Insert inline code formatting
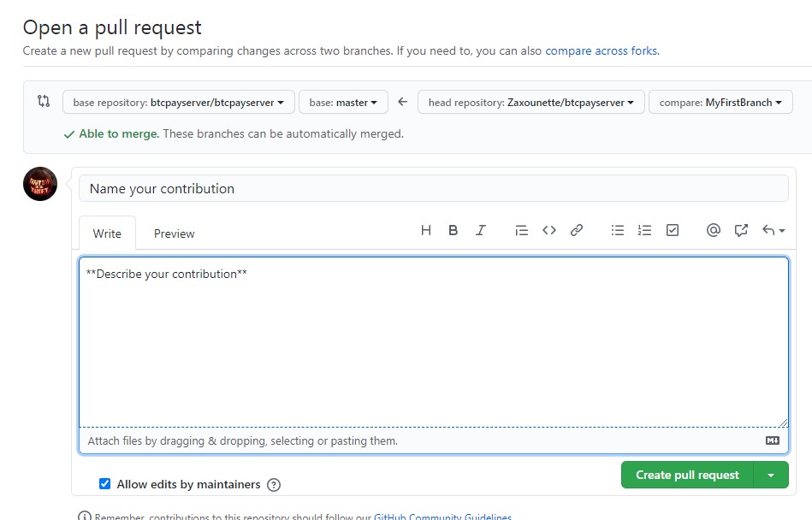The height and width of the screenshot is (520, 812). pyautogui.click(x=548, y=230)
